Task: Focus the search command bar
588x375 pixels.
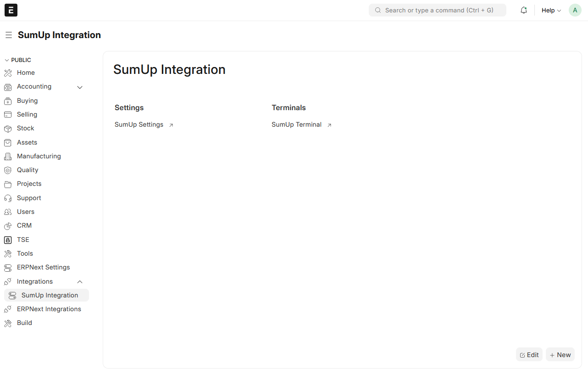Action: tap(437, 10)
